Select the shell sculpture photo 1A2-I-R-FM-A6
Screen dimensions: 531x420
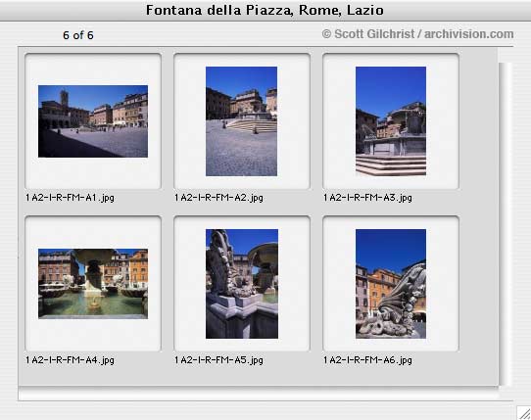[x=391, y=284]
